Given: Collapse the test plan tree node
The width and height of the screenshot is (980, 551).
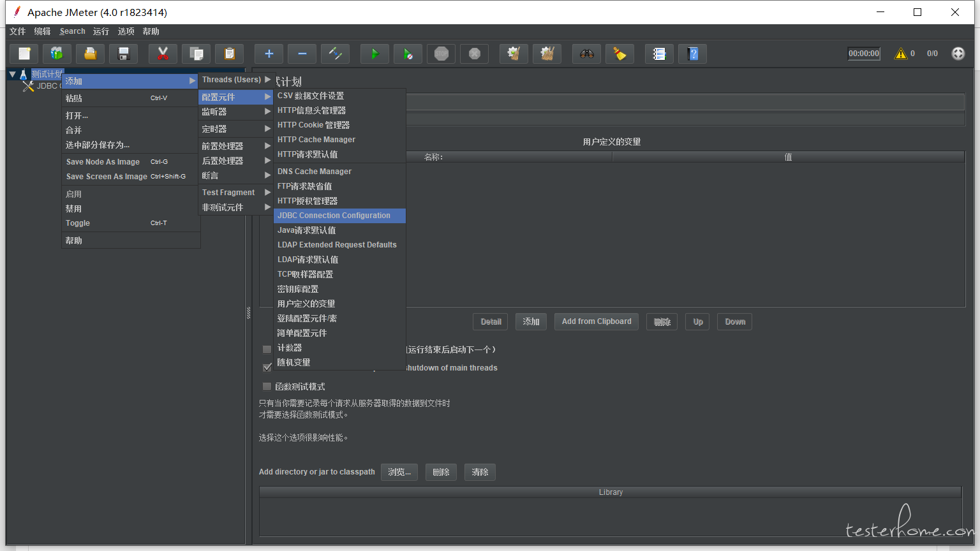Looking at the screenshot, I should click(x=12, y=75).
